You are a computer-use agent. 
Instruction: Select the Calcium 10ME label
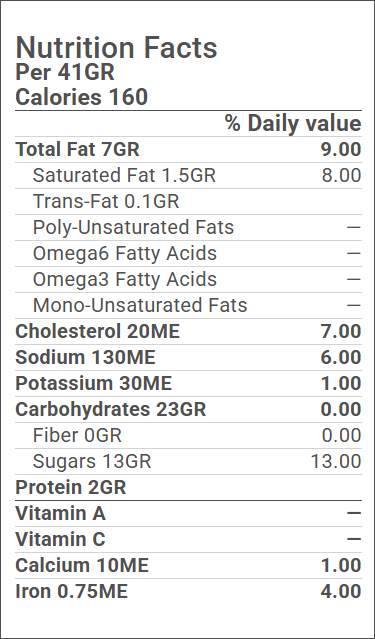coord(82,566)
